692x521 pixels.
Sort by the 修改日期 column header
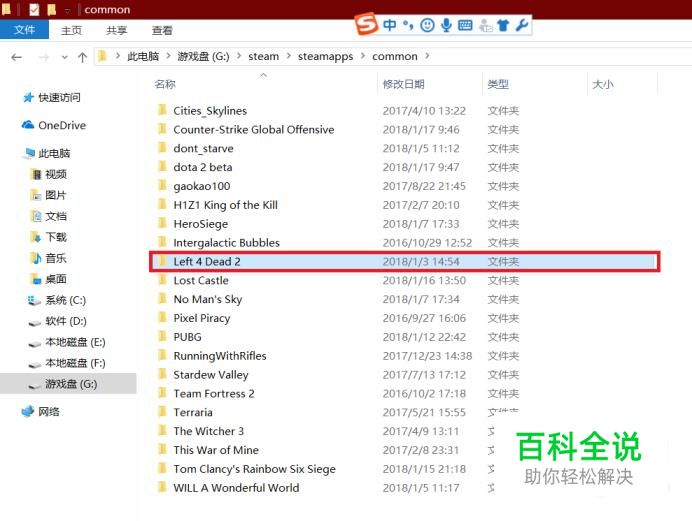403,84
